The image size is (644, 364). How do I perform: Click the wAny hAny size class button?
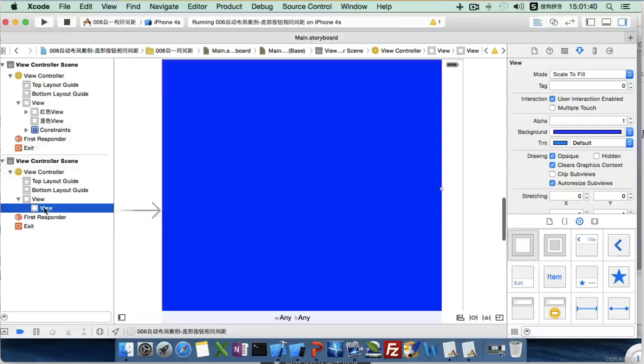(291, 318)
